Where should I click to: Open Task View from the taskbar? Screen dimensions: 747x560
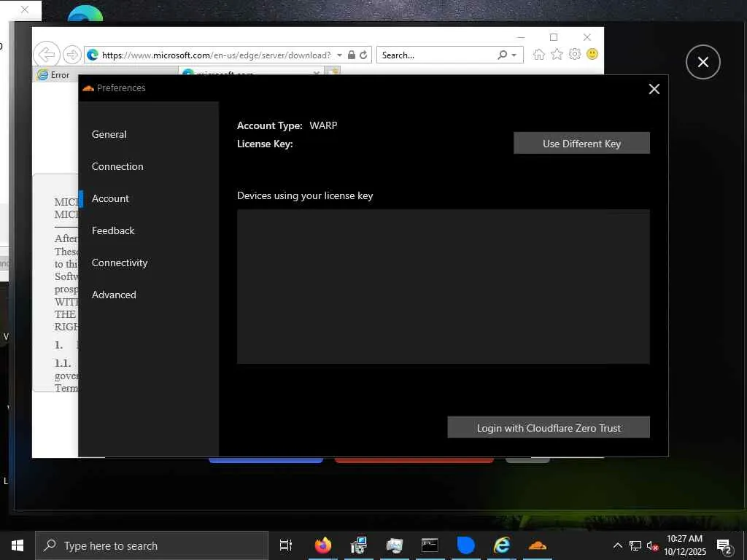[286, 545]
